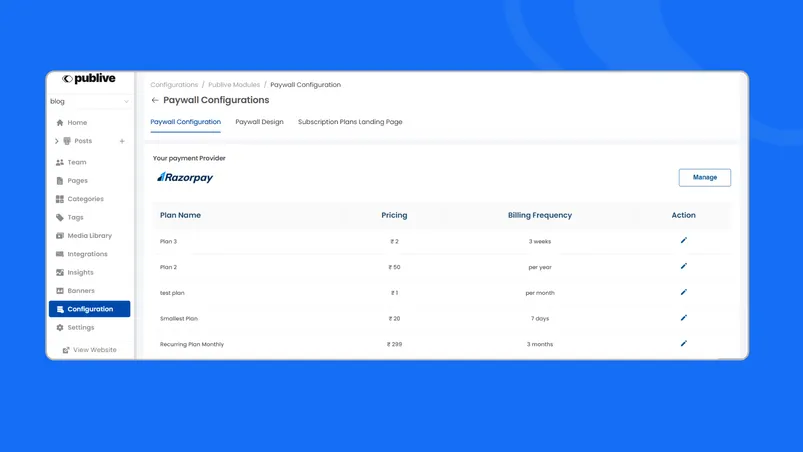Go to Home in the sidebar

point(77,123)
